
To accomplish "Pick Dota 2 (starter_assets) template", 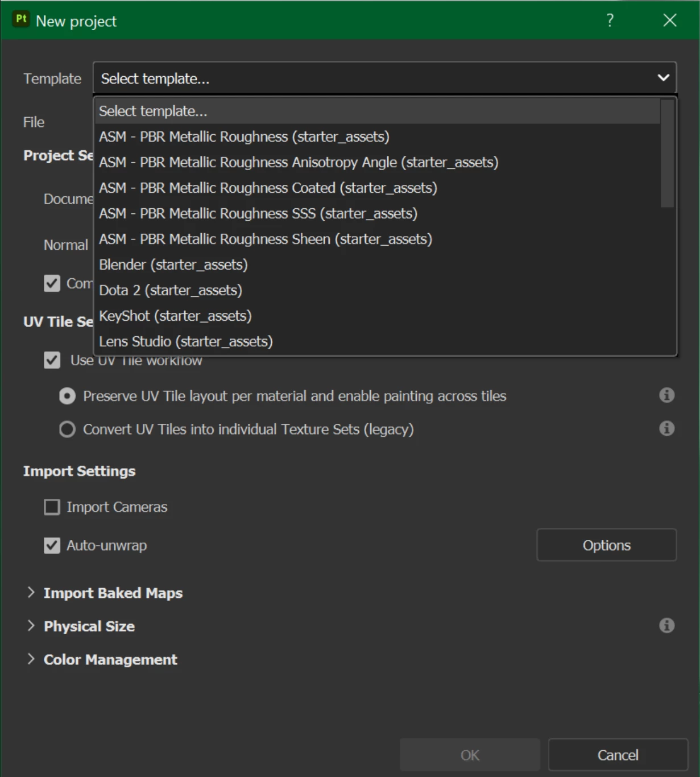I will pyautogui.click(x=377, y=290).
